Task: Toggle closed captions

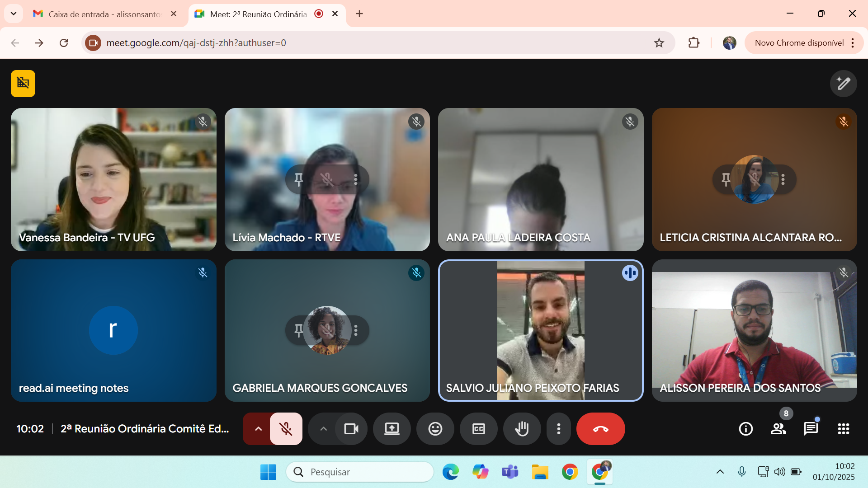Action: point(478,429)
